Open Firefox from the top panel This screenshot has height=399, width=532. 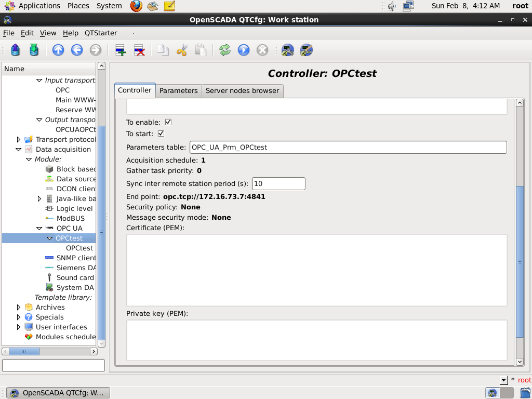pos(136,6)
